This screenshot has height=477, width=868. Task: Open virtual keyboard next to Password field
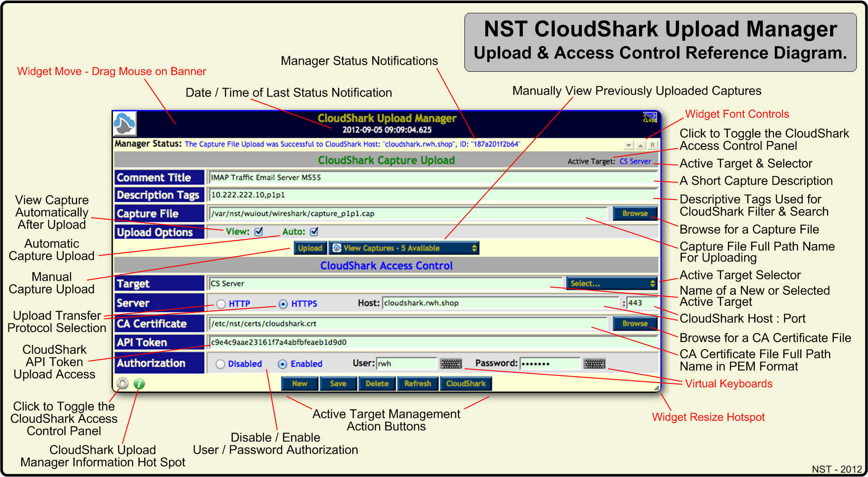[x=594, y=364]
